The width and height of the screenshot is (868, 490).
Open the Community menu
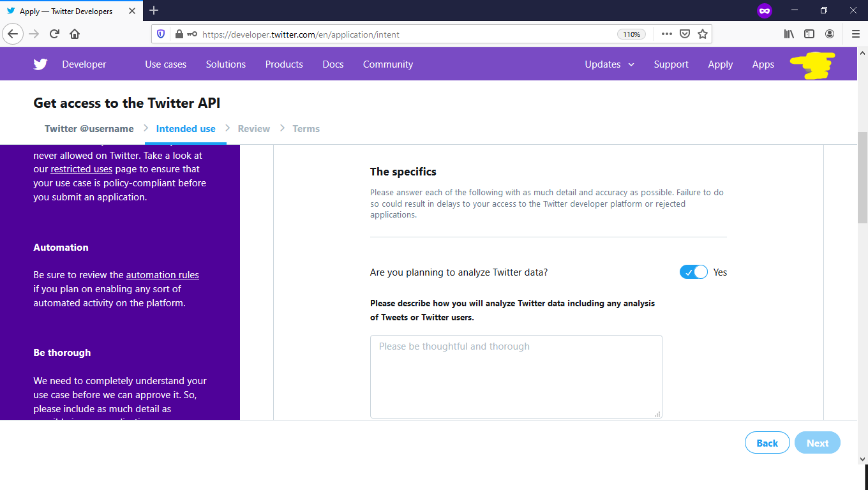coord(388,64)
